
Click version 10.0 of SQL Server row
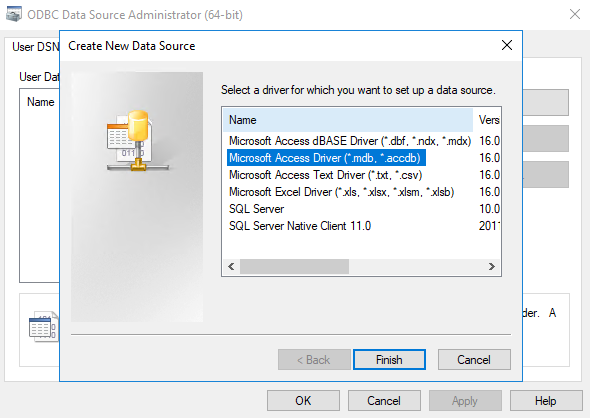point(489,209)
